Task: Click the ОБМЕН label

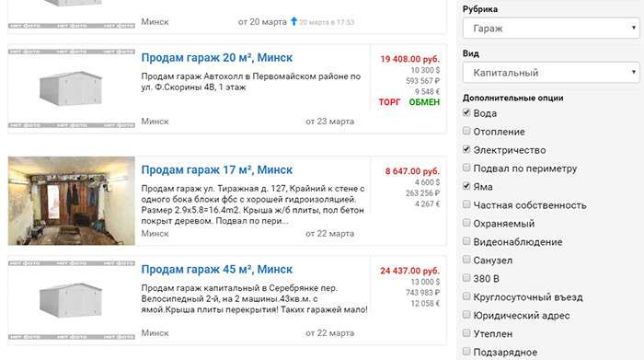Action: tap(424, 102)
